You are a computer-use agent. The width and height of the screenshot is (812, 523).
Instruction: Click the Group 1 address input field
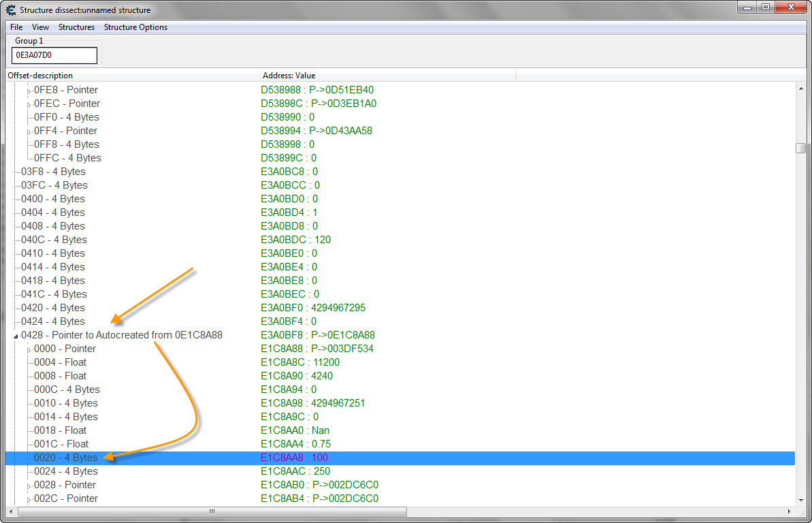coord(54,55)
